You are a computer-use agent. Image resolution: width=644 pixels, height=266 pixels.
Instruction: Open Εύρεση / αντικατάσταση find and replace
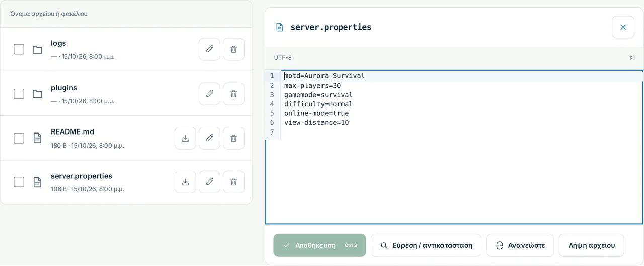(426, 245)
